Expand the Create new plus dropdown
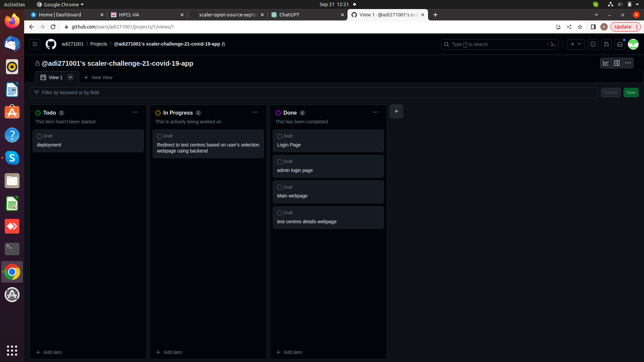Screen dimensions: 644x362 (x=576, y=44)
